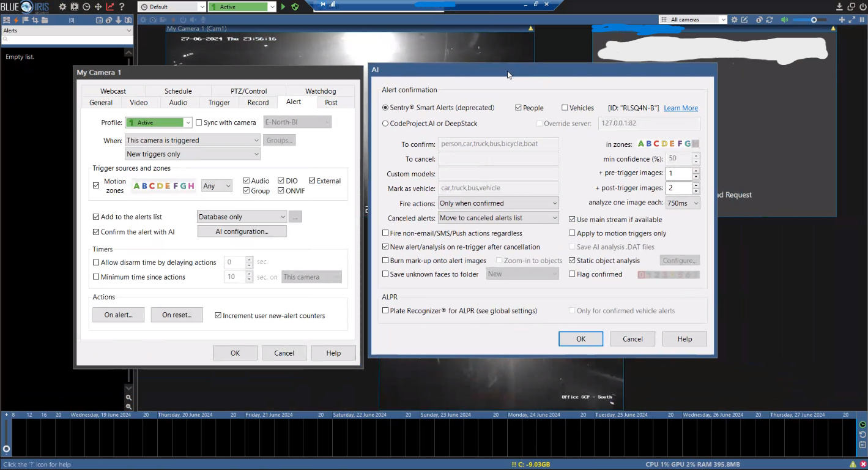Open the All cameras group dropdown
This screenshot has width=868, height=470.
click(693, 20)
